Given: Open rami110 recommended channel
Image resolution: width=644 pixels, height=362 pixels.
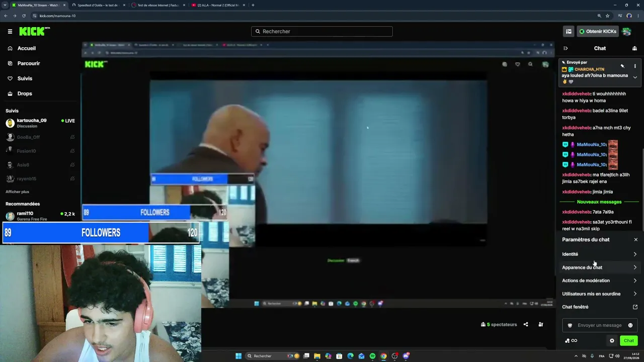Looking at the screenshot, I should tap(40, 215).
